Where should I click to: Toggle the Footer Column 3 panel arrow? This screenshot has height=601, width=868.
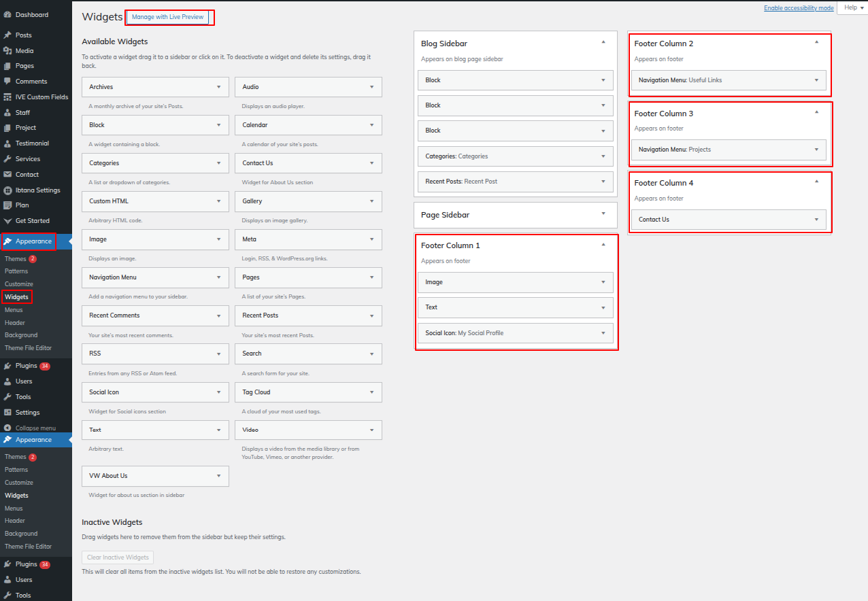(x=816, y=112)
